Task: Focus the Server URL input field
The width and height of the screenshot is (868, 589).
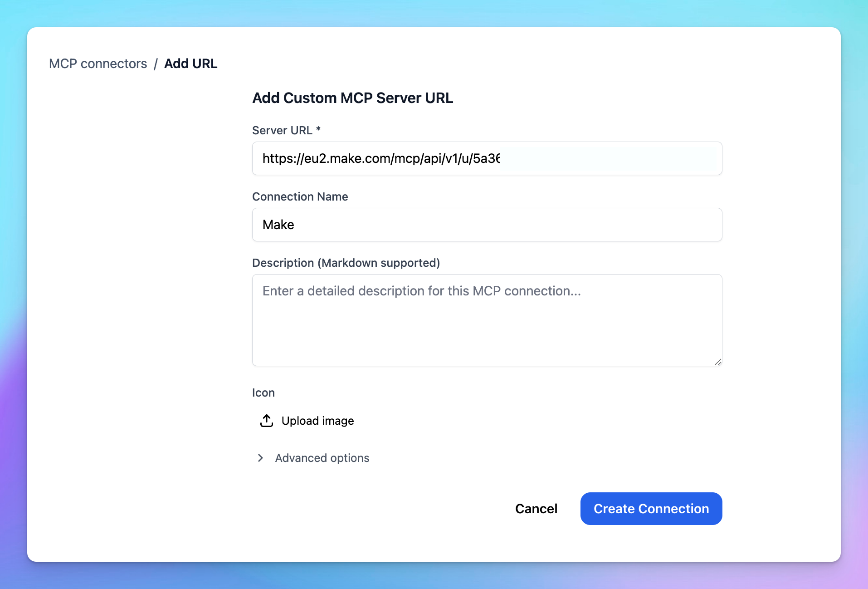Action: click(x=487, y=158)
